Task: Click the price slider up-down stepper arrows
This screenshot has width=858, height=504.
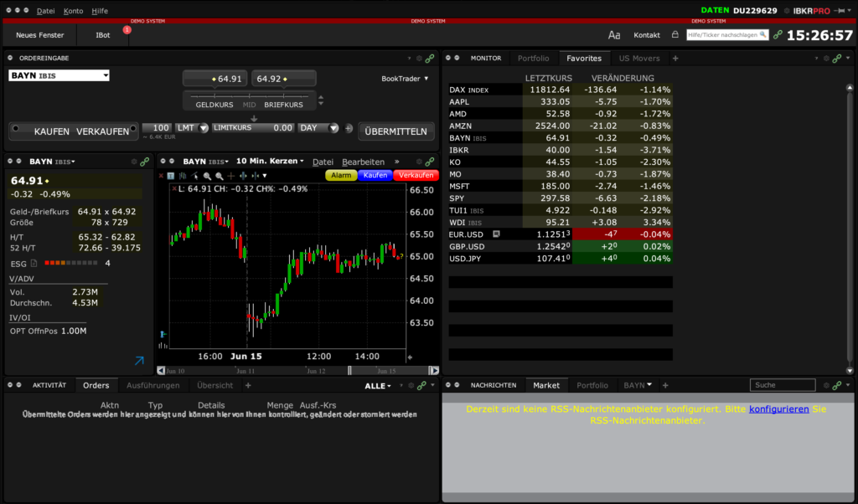Action: [321, 100]
